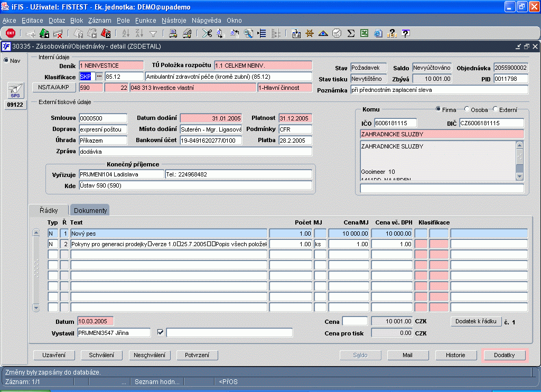Click the ship wheel toolbar icon

coord(310,33)
